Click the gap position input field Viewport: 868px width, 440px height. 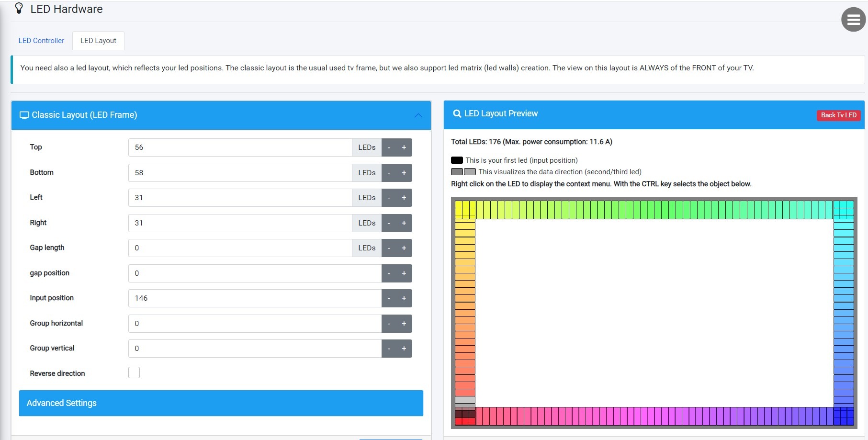(x=254, y=273)
